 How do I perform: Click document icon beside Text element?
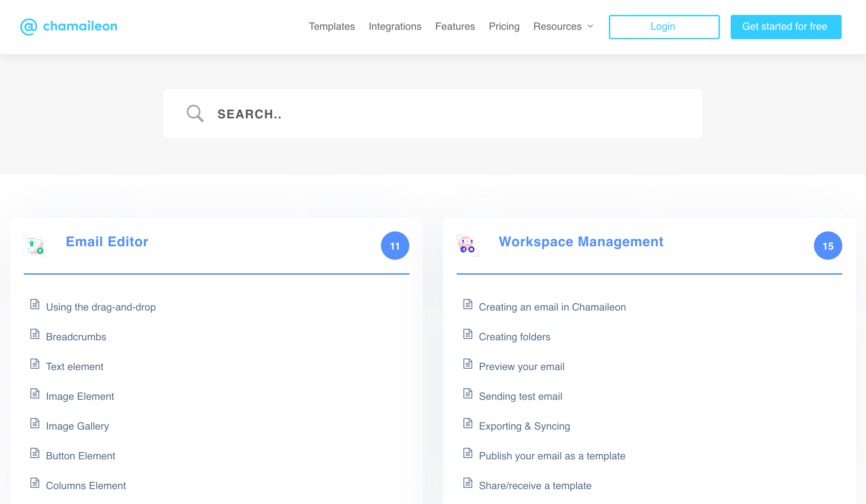pos(35,364)
